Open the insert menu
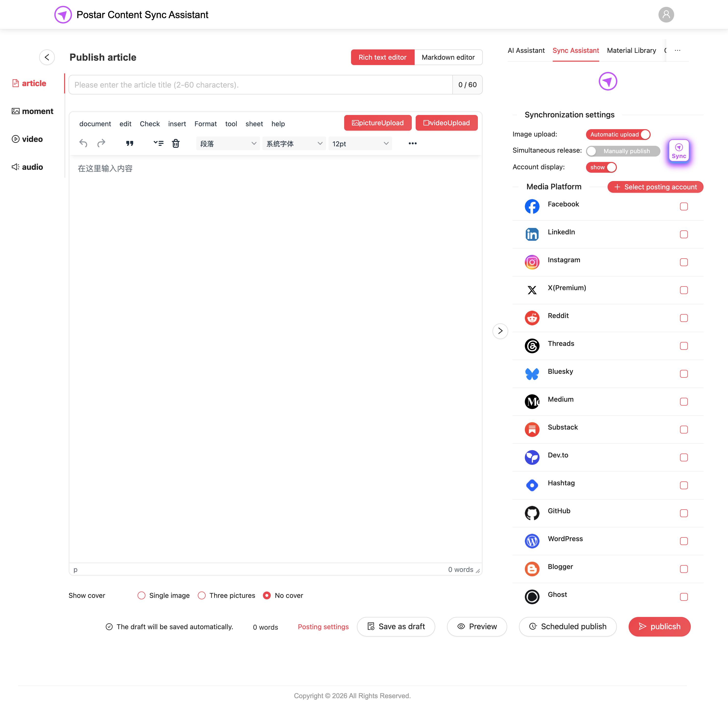The height and width of the screenshot is (706, 728). coord(177,124)
